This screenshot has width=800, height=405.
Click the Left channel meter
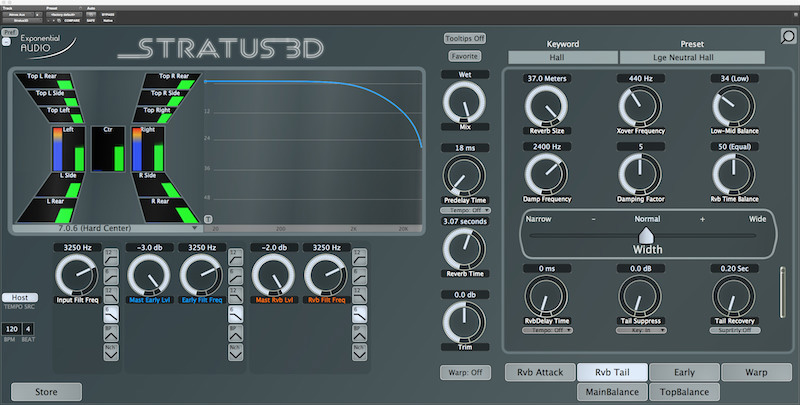coord(68,149)
